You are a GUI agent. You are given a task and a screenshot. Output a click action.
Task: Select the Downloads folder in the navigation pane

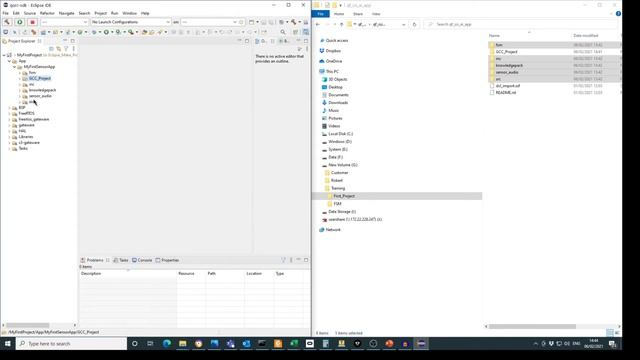(x=335, y=102)
